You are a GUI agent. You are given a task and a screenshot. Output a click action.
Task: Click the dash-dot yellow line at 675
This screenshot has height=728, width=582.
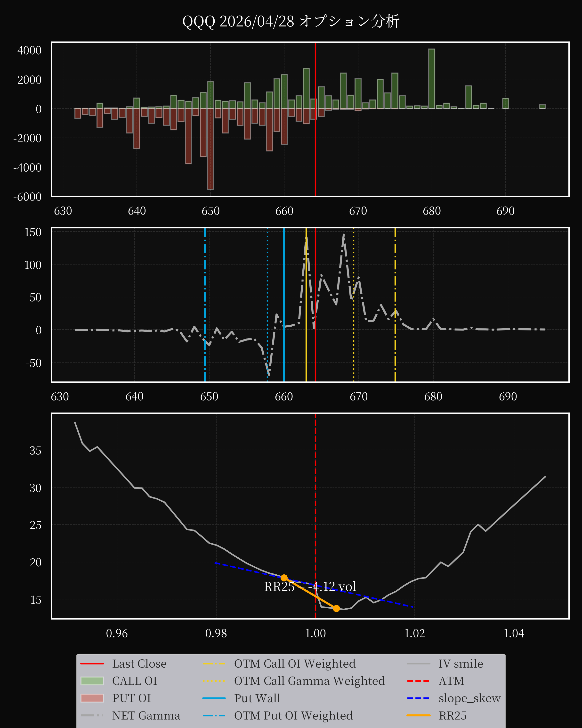coord(395,305)
